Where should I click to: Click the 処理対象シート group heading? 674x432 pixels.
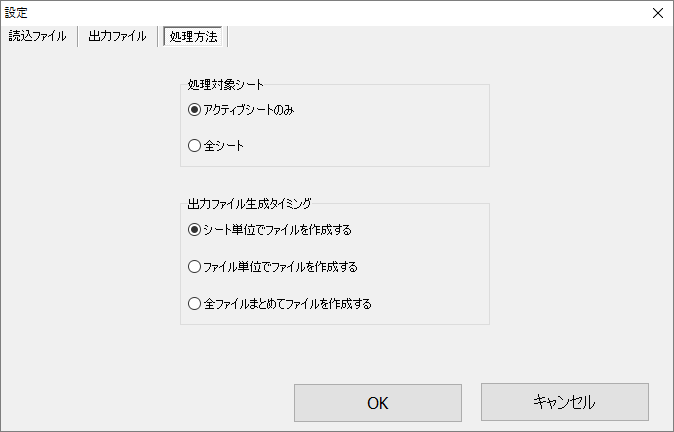point(225,84)
